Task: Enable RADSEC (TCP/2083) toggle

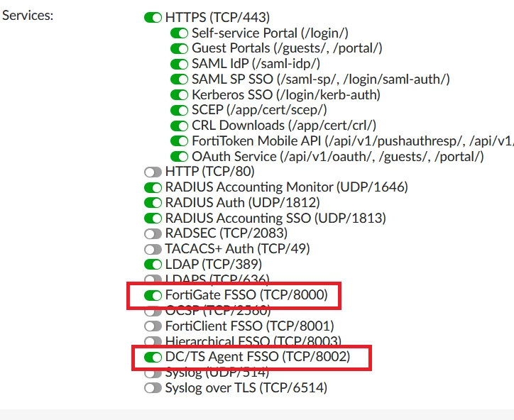Action: (x=153, y=233)
